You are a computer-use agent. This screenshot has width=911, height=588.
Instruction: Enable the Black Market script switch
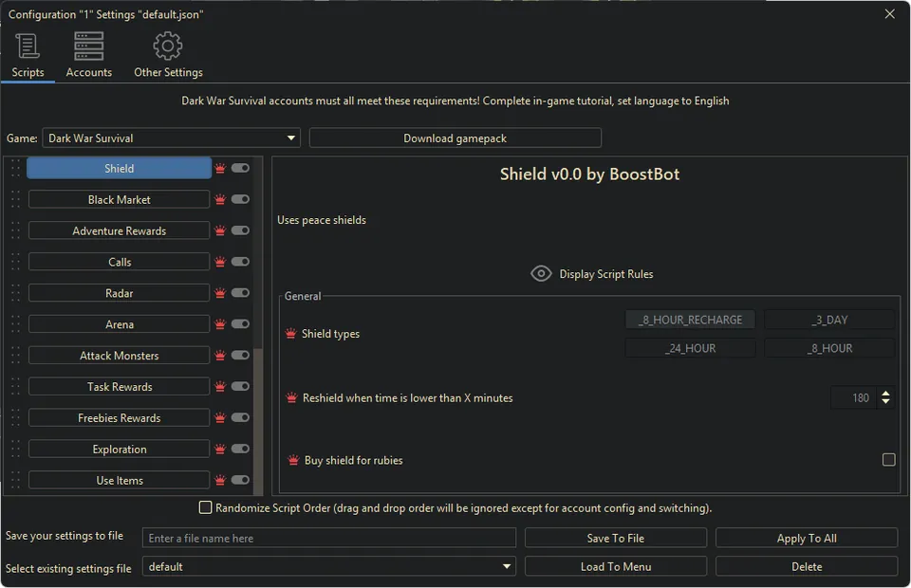coord(240,199)
